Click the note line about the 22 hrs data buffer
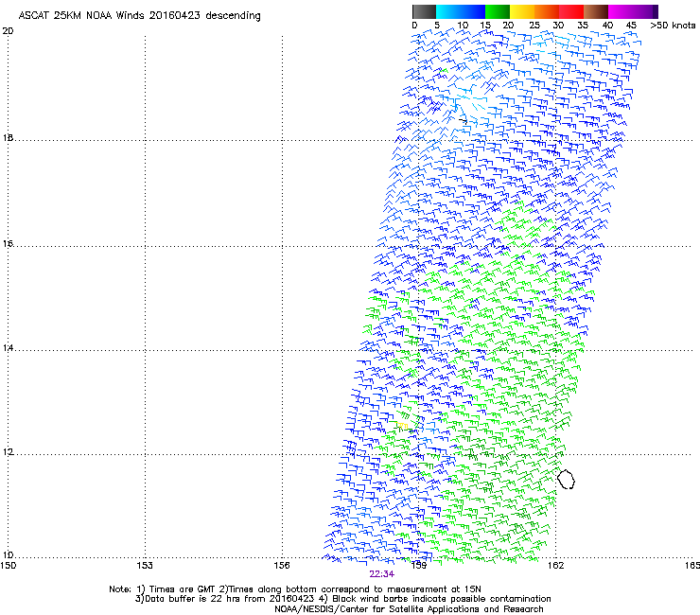700x615 pixels. [x=342, y=599]
